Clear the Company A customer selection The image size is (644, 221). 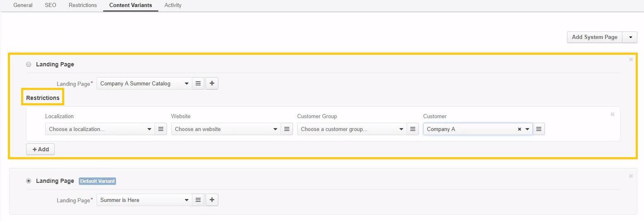pyautogui.click(x=519, y=129)
